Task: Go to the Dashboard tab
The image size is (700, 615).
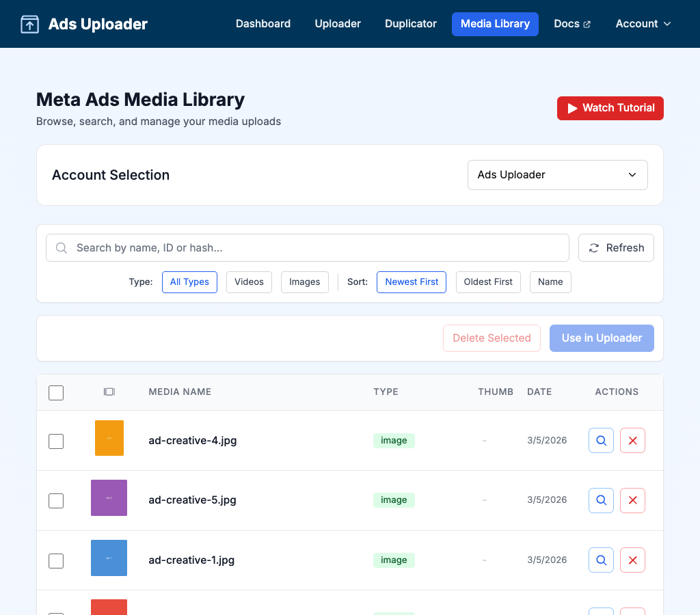Action: pyautogui.click(x=263, y=24)
